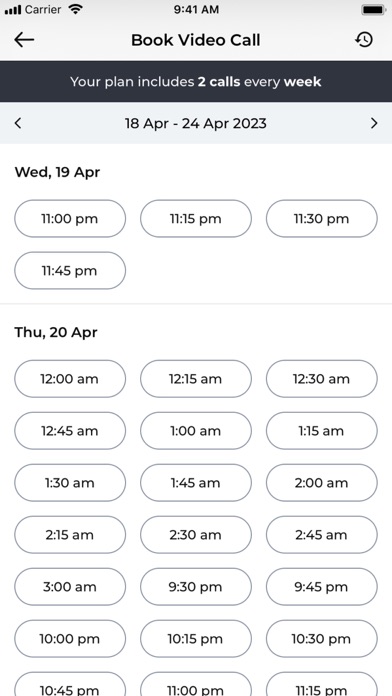
Task: Select the 2:00 am time slot
Action: (322, 482)
